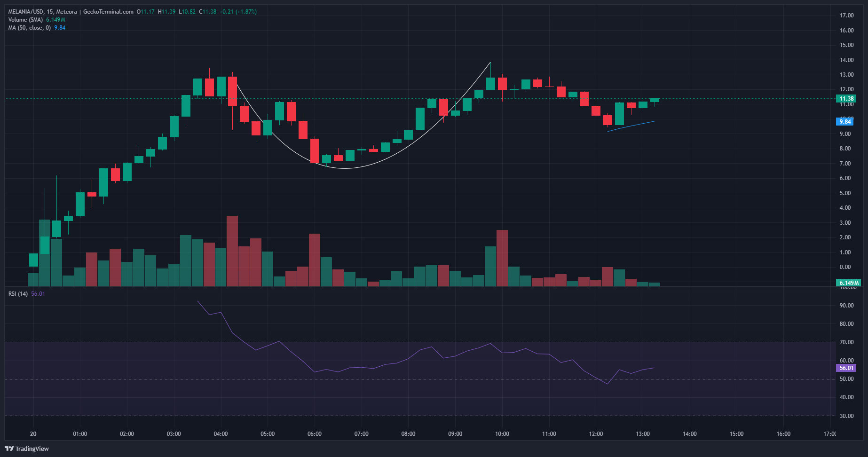Screen dimensions: 868x457
Task: Click the 14.00 price axis label
Action: (846, 60)
